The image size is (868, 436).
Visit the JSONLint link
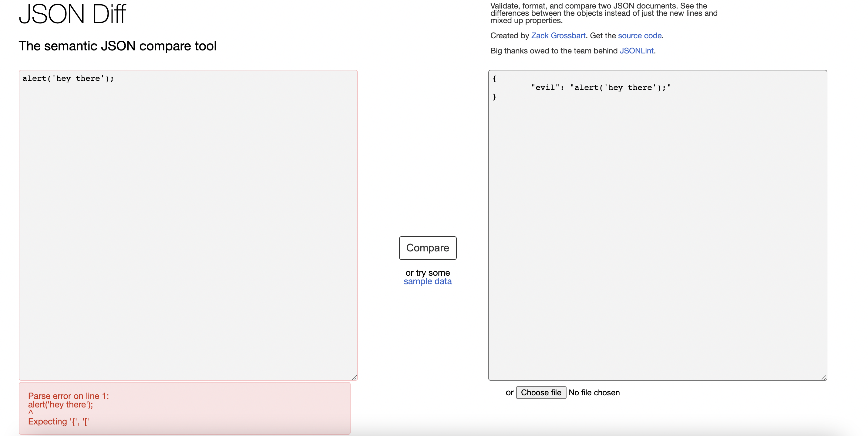637,51
